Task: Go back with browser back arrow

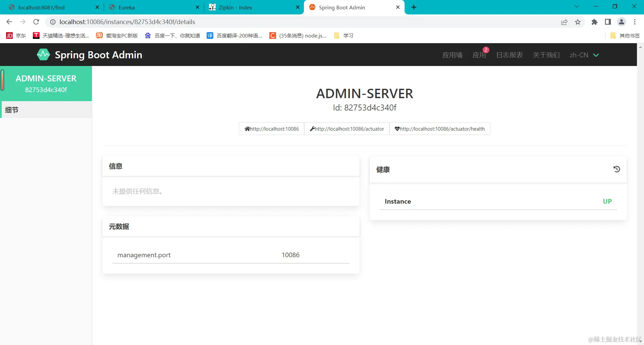Action: click(9, 22)
